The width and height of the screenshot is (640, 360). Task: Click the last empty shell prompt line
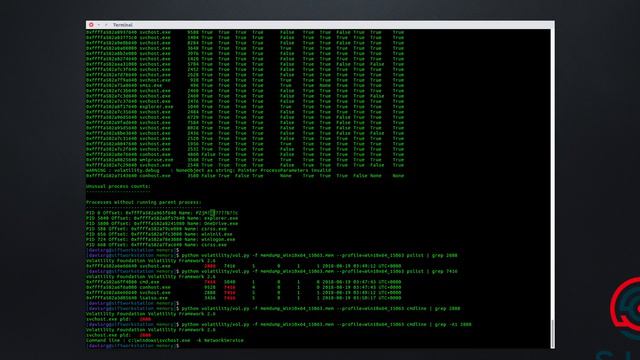(x=133, y=346)
